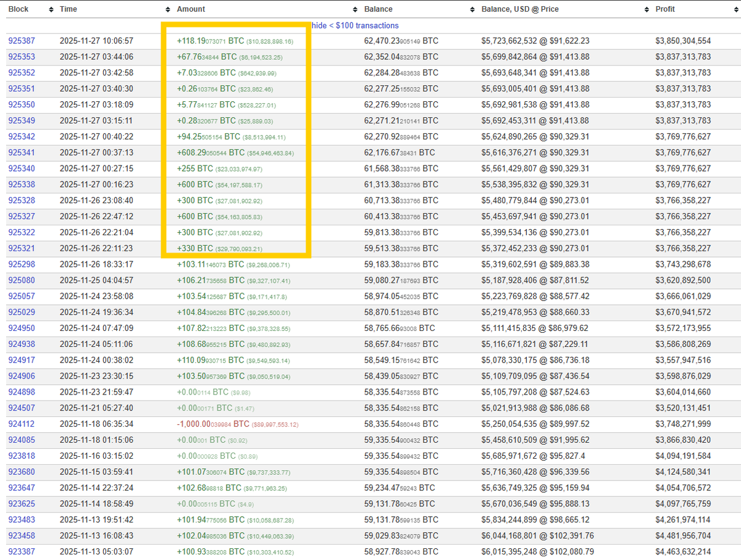741x560 pixels.
Task: Select $5,250,054,535 @ $89,997.52 cell
Action: (535, 424)
